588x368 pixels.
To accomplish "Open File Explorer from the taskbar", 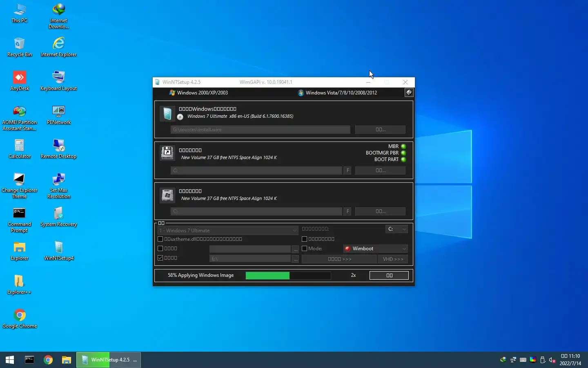I will click(66, 360).
